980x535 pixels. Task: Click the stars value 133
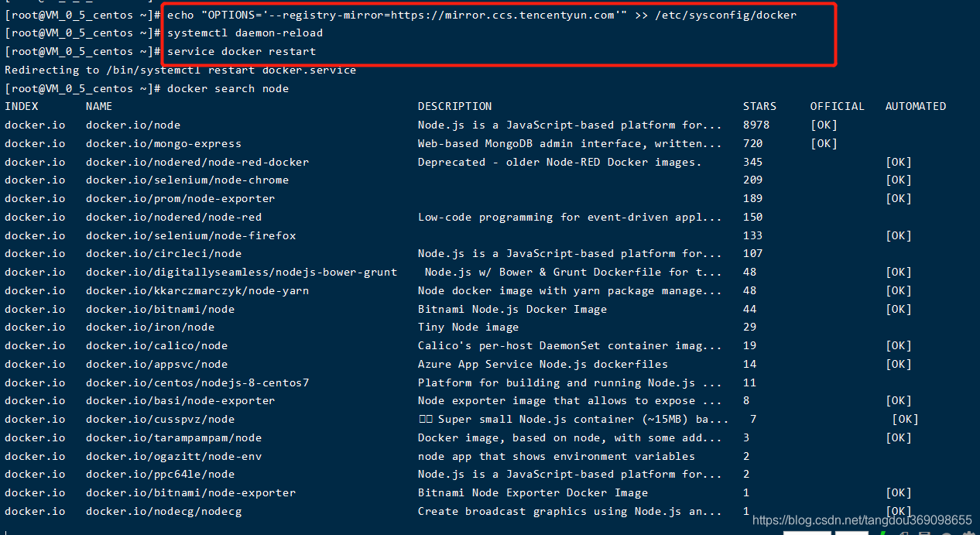(753, 235)
